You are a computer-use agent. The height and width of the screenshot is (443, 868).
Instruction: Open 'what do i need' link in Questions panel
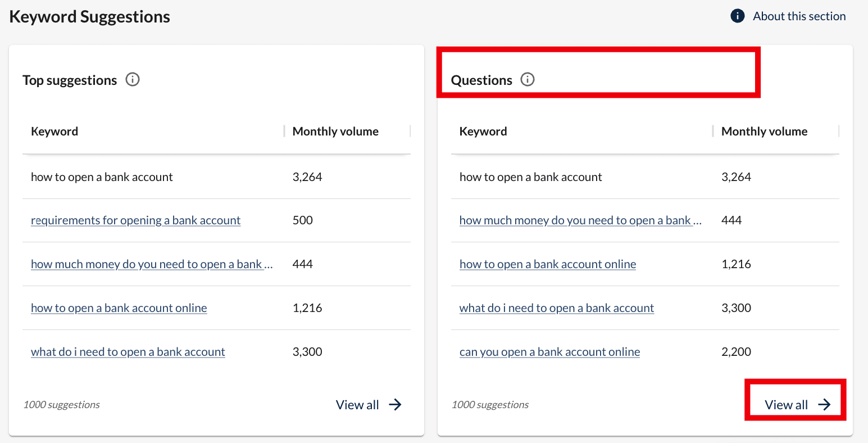coord(556,308)
